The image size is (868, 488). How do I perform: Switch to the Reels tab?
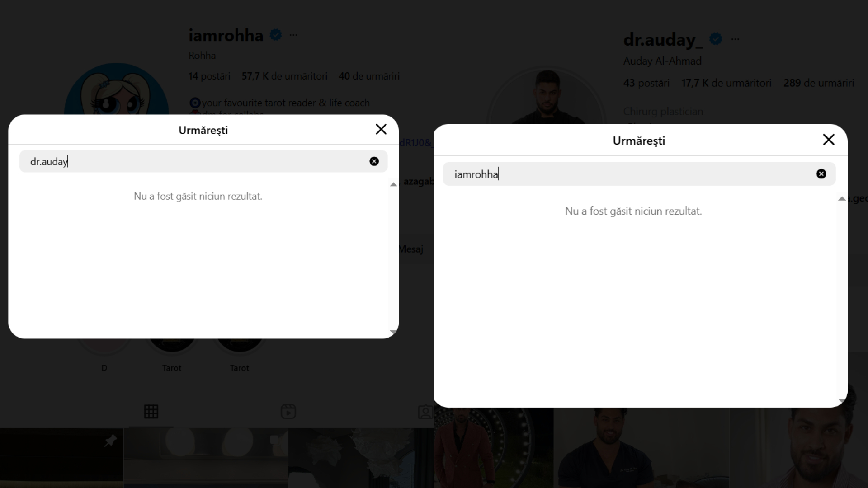pos(288,412)
